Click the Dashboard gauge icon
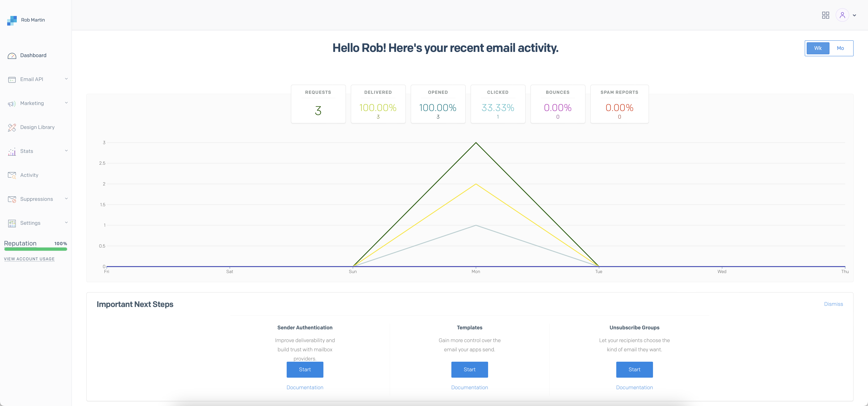 12,56
